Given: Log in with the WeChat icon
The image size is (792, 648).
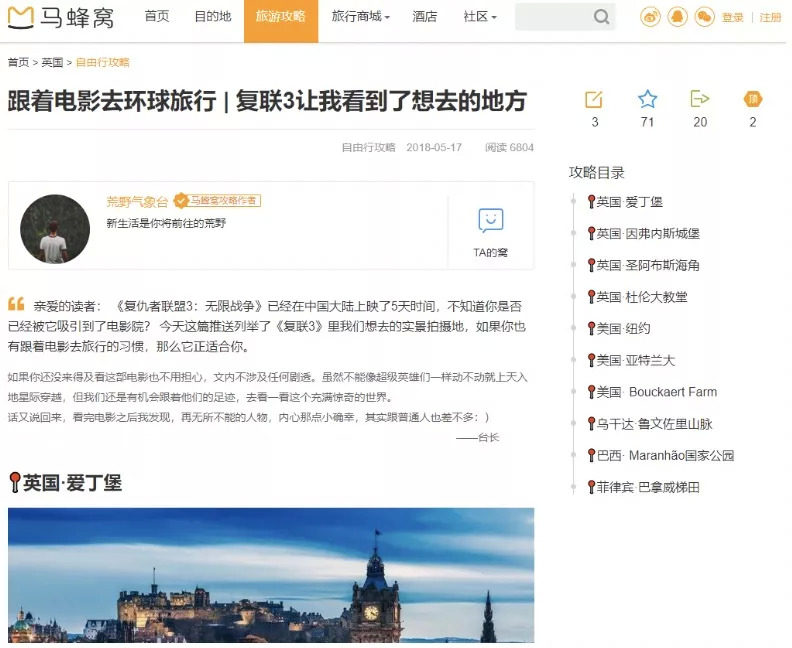Looking at the screenshot, I should pyautogui.click(x=705, y=17).
